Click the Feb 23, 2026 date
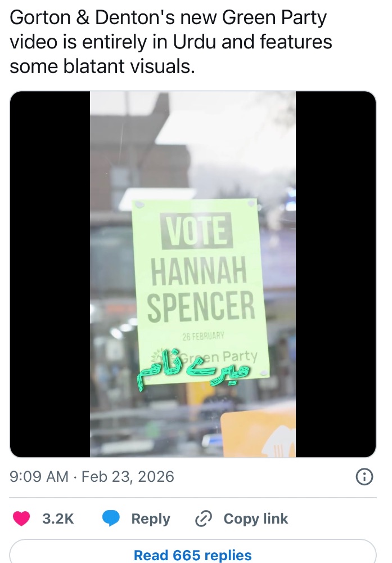This screenshot has width=392, height=563. (128, 477)
